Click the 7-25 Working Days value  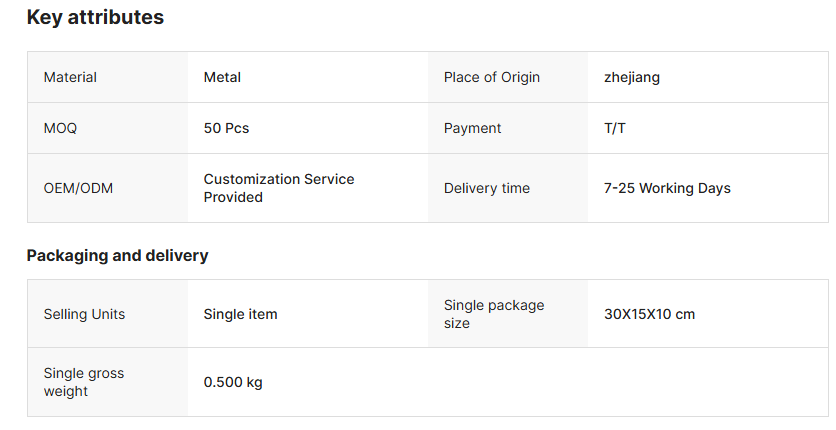click(667, 188)
